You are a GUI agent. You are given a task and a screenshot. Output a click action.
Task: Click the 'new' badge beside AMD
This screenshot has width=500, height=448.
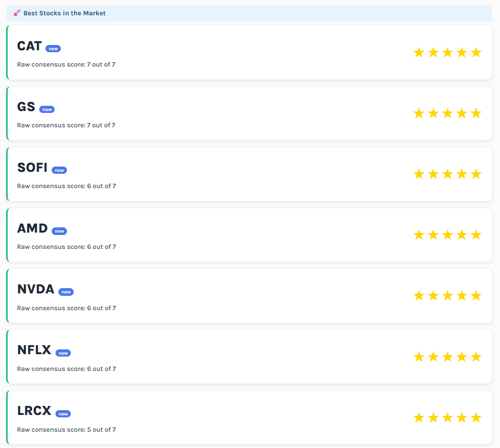pos(59,231)
